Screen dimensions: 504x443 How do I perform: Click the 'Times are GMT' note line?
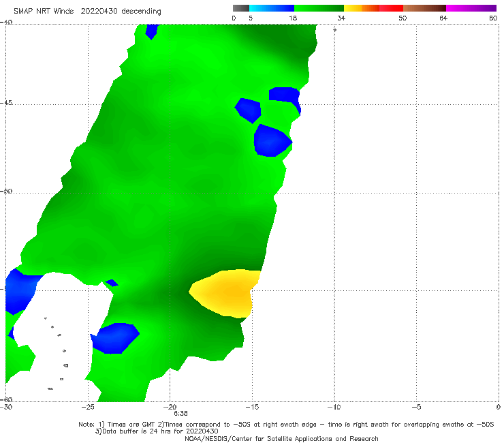286,425
